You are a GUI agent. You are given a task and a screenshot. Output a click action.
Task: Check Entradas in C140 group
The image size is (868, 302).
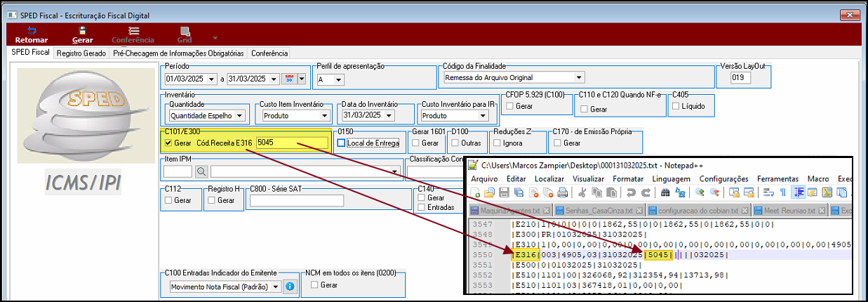[421, 207]
